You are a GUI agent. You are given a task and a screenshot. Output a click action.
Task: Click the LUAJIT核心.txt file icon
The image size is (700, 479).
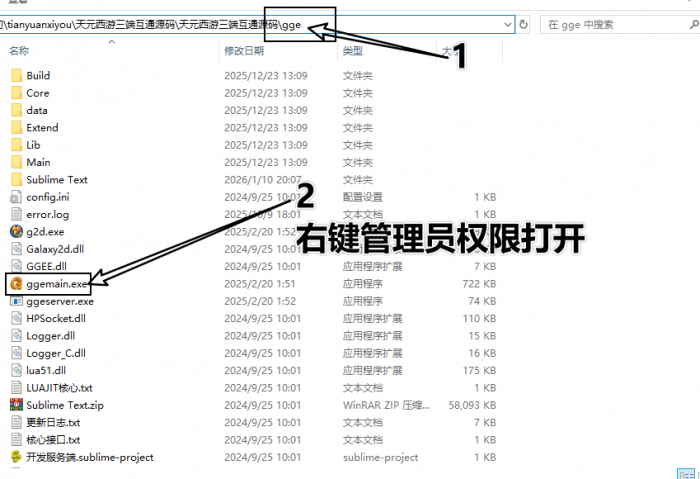coord(16,388)
